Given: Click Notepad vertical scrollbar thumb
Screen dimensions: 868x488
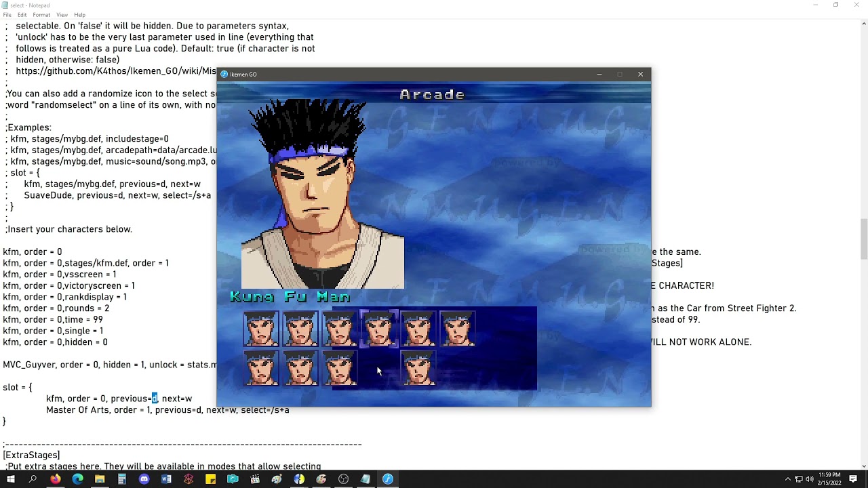Looking at the screenshot, I should coord(863,239).
